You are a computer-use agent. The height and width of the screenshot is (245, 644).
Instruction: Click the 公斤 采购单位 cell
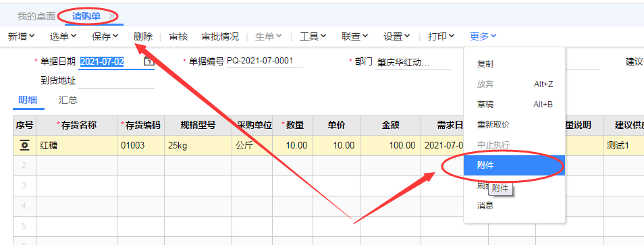tap(252, 145)
